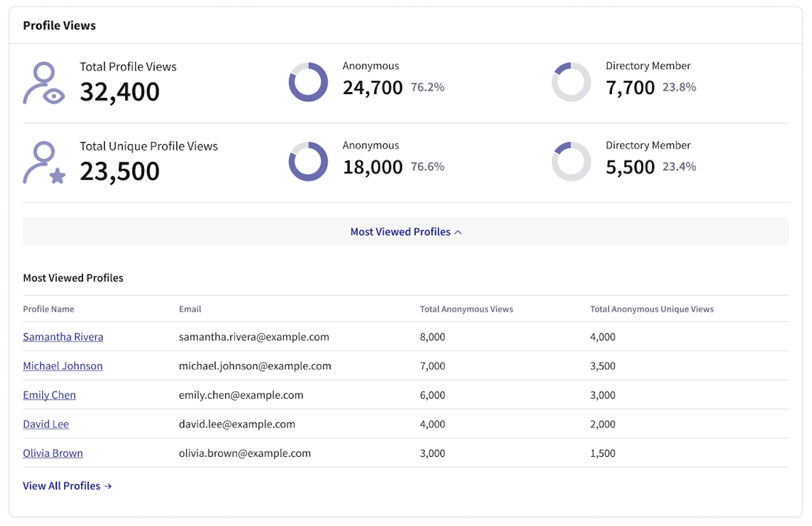Click Total Anonymous Views column header
812x526 pixels.
coord(467,309)
